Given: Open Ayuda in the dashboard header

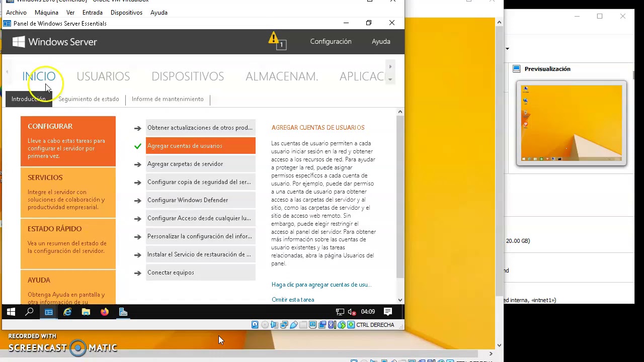Looking at the screenshot, I should click(x=381, y=42).
